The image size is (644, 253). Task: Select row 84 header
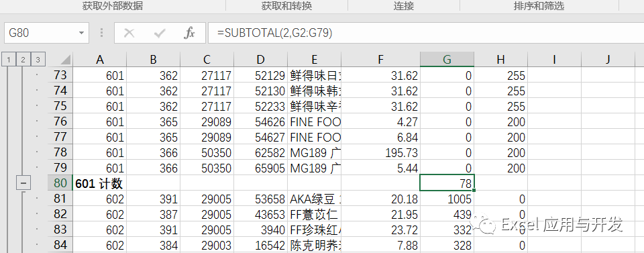tap(60, 245)
